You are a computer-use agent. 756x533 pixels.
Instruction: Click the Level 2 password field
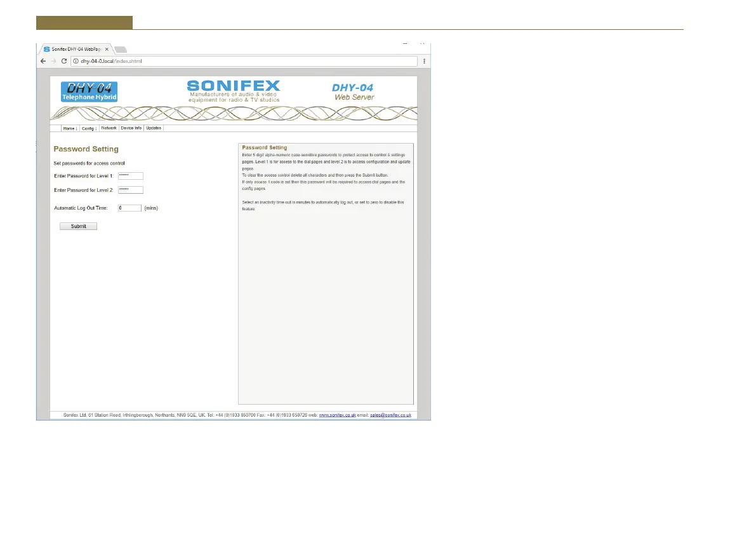click(x=130, y=190)
